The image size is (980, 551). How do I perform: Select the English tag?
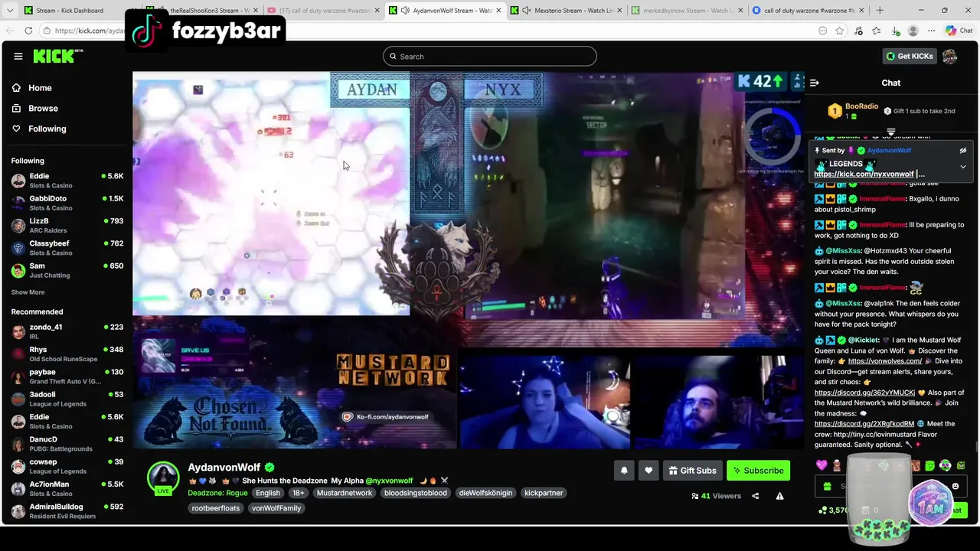pyautogui.click(x=268, y=493)
